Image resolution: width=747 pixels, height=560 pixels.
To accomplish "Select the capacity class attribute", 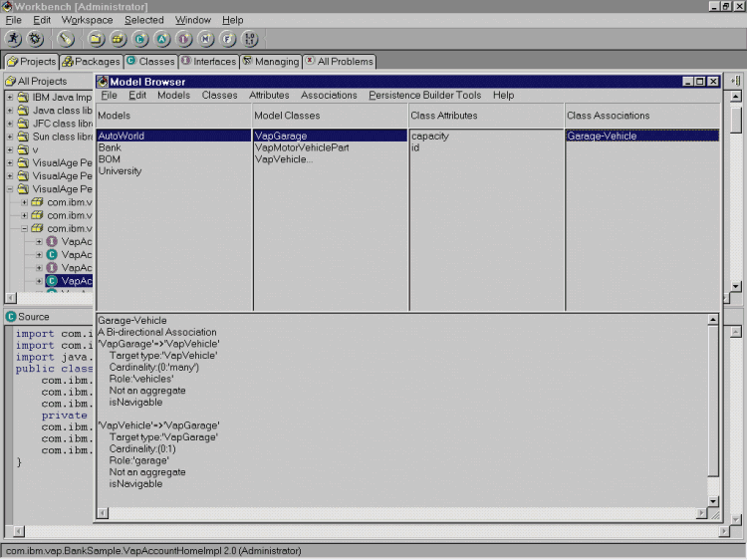I will click(x=430, y=137).
